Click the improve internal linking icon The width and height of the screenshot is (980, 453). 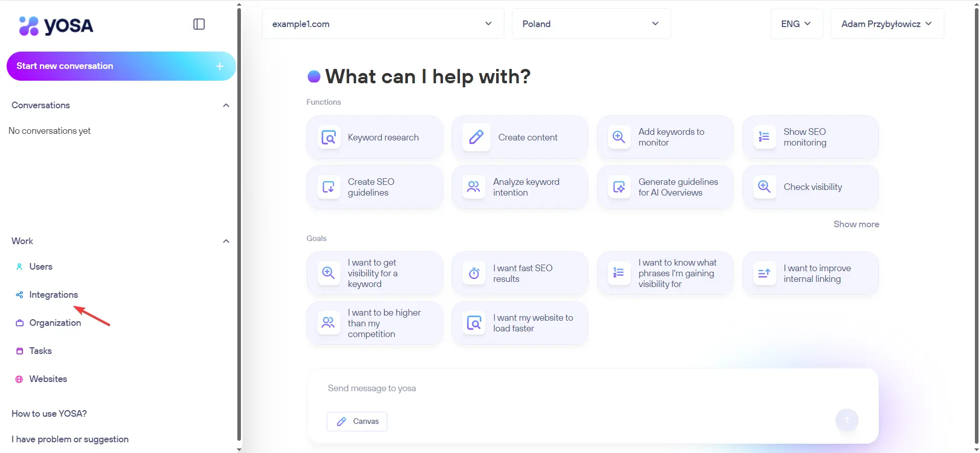click(764, 273)
